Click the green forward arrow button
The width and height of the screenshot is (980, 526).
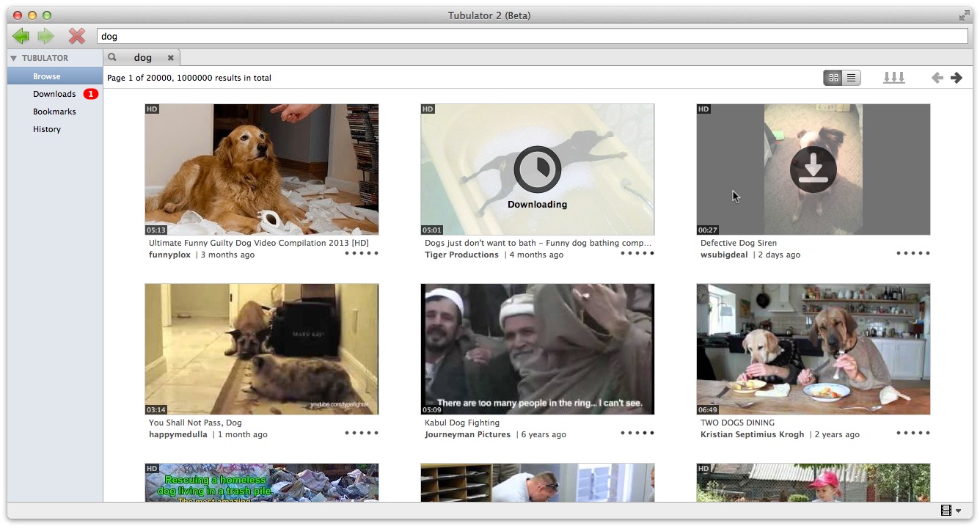point(46,36)
